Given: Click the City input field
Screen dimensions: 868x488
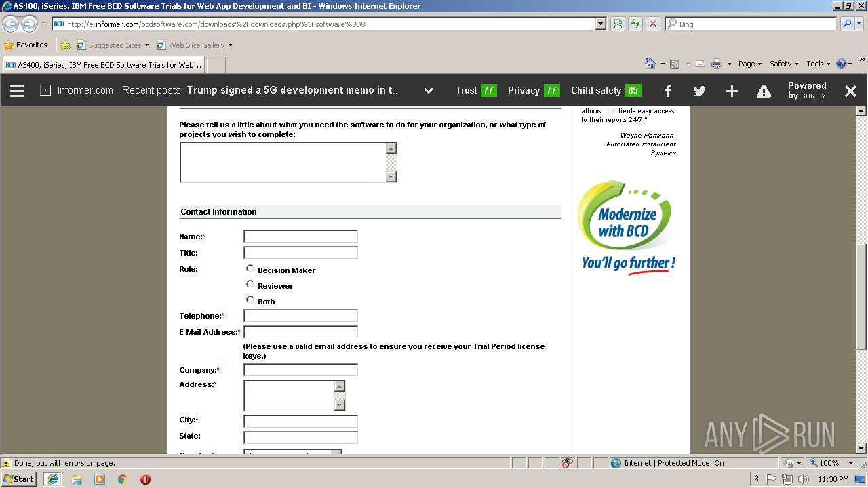Looking at the screenshot, I should point(300,422).
